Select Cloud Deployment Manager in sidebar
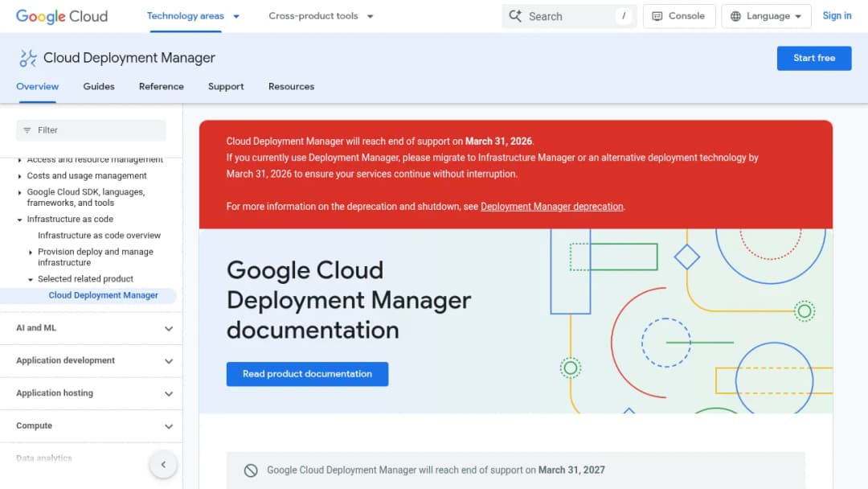The width and height of the screenshot is (868, 489). [103, 295]
